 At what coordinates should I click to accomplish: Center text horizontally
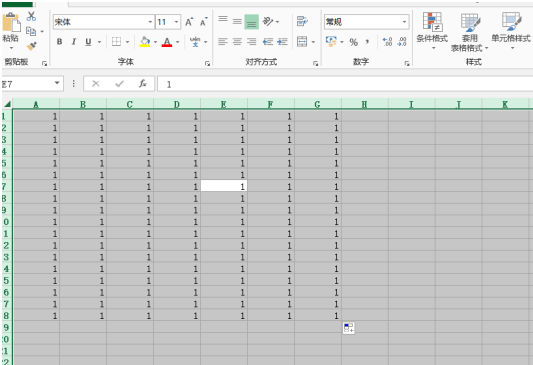pos(237,42)
